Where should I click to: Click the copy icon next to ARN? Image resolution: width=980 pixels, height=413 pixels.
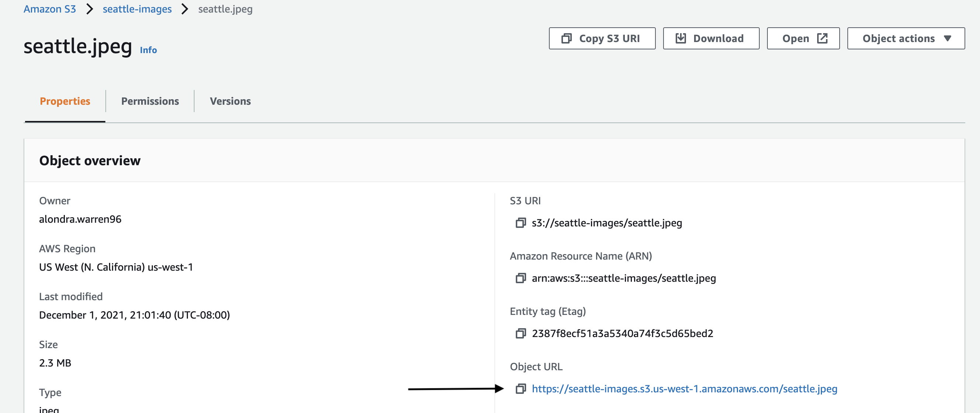point(520,277)
